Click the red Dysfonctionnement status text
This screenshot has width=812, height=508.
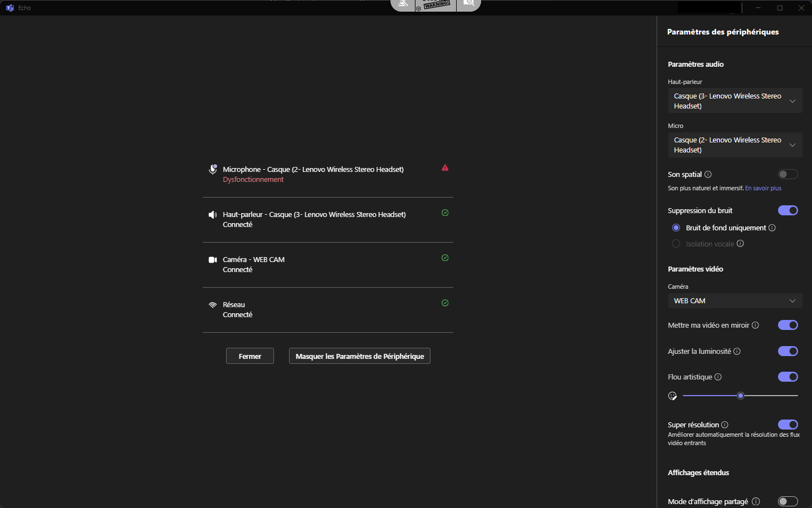pos(253,180)
